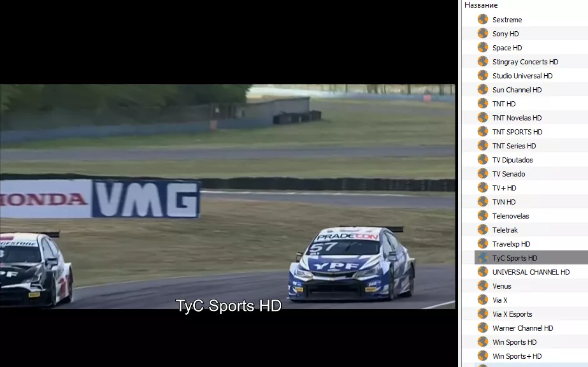Click the icon beside Studio Universal HD
This screenshot has width=588, height=367.
(483, 75)
